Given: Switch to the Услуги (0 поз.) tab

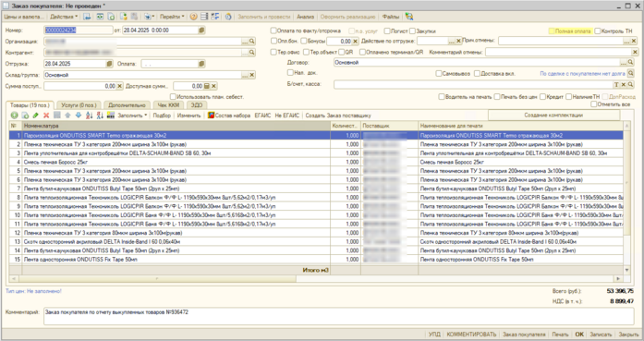Looking at the screenshot, I should (x=79, y=105).
